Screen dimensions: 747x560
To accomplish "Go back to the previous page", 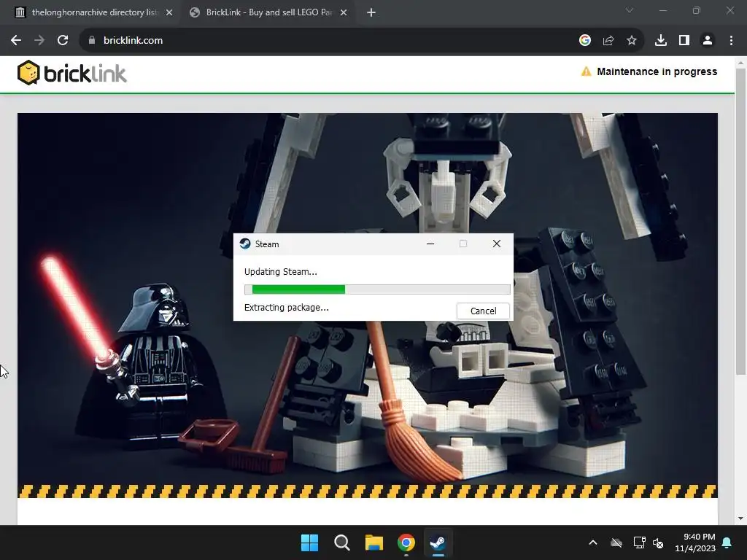I will (x=16, y=41).
